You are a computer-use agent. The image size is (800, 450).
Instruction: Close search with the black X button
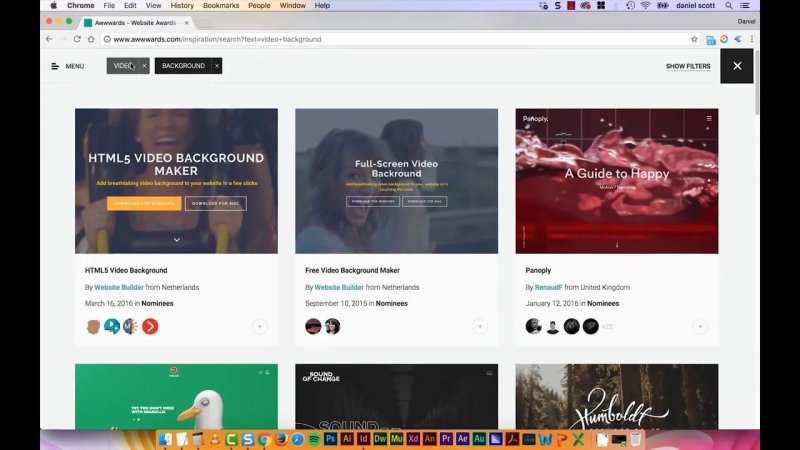[x=737, y=66]
